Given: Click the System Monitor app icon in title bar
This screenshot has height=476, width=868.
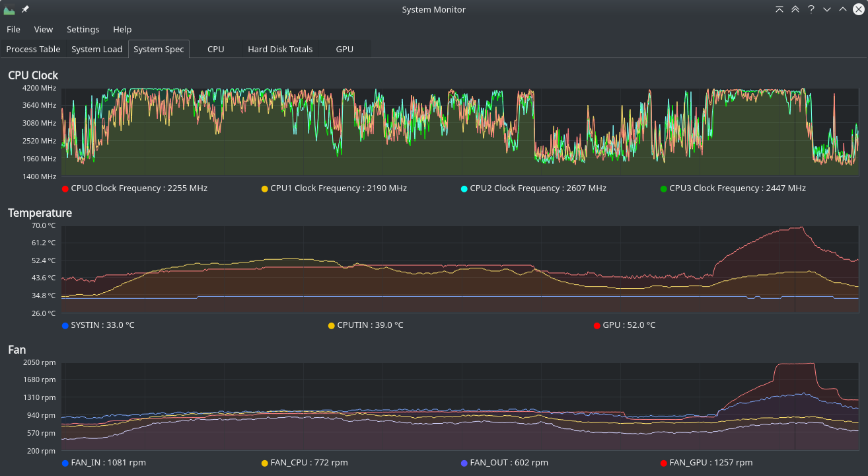Looking at the screenshot, I should tap(9, 9).
